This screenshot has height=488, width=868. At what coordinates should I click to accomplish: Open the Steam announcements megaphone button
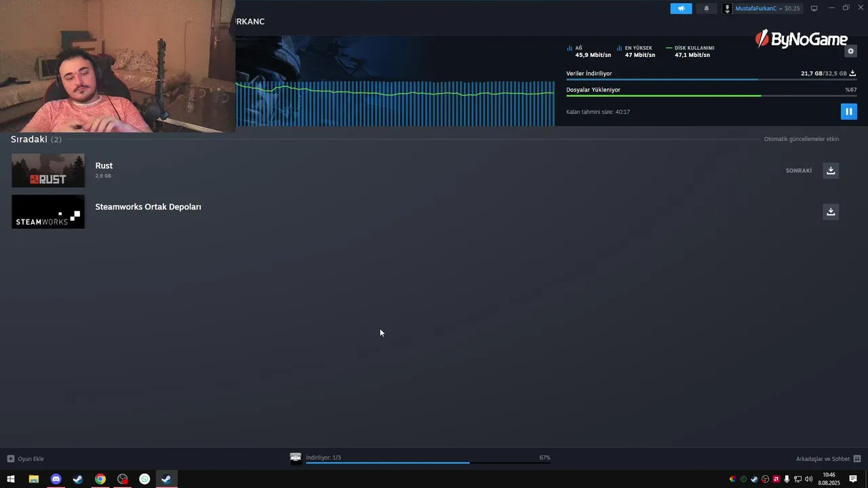(681, 8)
